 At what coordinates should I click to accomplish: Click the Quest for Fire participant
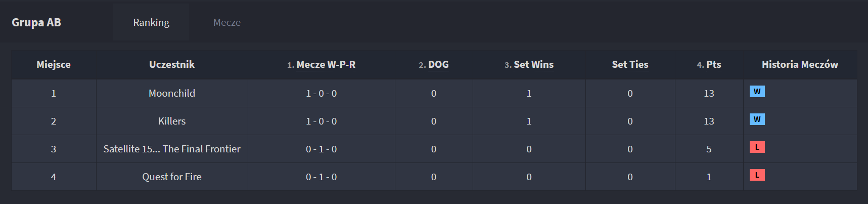pos(172,177)
